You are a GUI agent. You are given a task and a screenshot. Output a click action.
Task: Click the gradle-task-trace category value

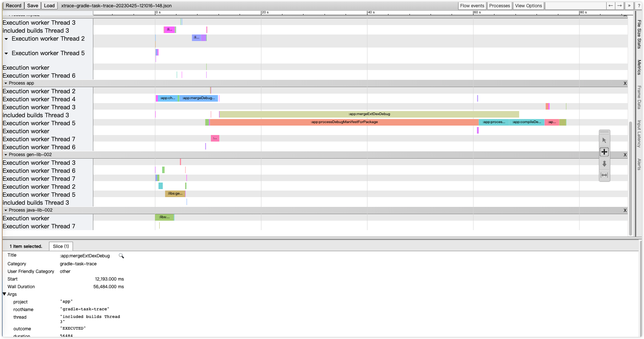click(x=78, y=264)
